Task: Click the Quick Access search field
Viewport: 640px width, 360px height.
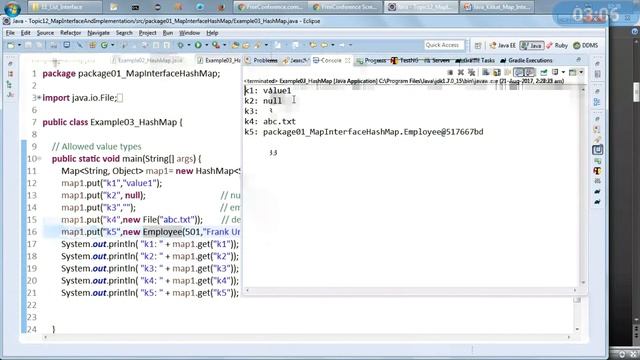Action: (x=444, y=45)
